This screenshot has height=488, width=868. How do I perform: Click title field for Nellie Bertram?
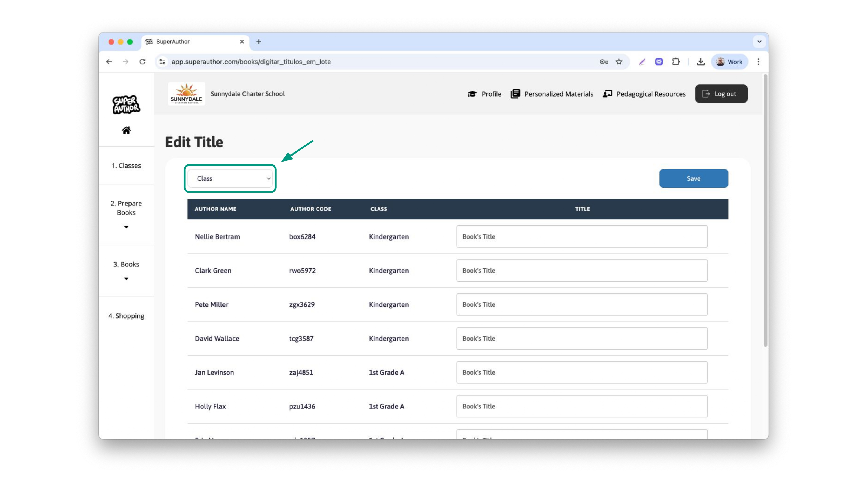coord(582,237)
